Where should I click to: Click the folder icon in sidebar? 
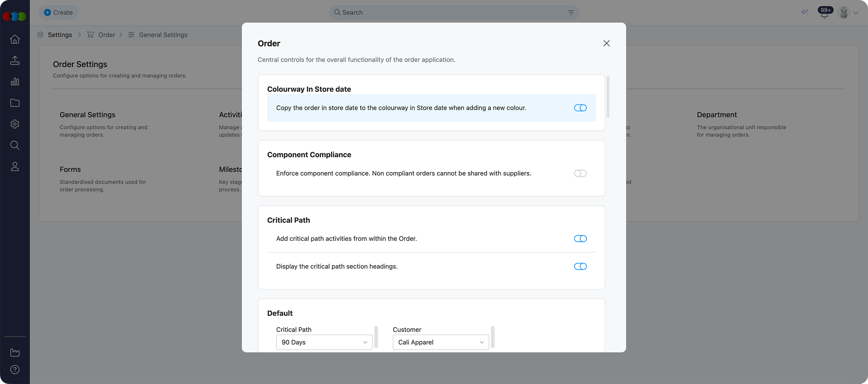15,103
